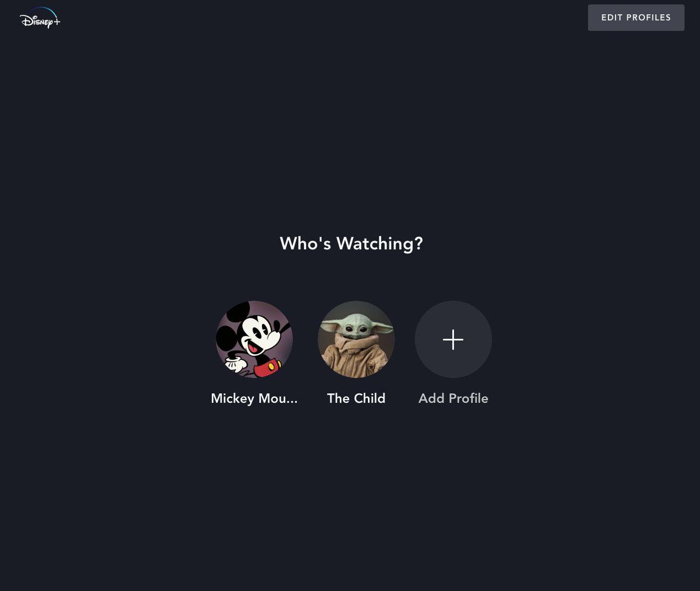Click the "Add Profile" text label
The height and width of the screenshot is (591, 700).
click(x=453, y=398)
